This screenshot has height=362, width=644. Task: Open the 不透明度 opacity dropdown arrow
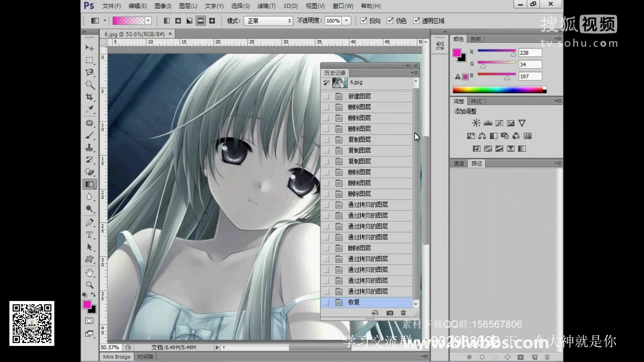(x=346, y=21)
